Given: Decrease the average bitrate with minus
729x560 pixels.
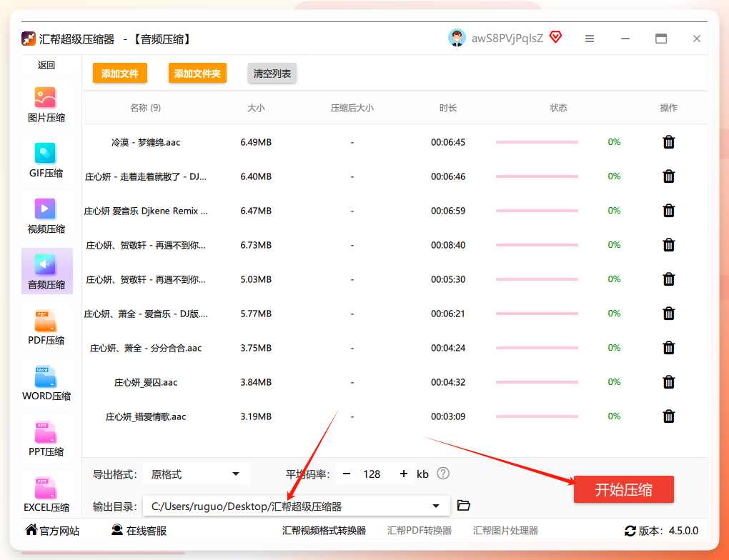Looking at the screenshot, I should coord(347,474).
